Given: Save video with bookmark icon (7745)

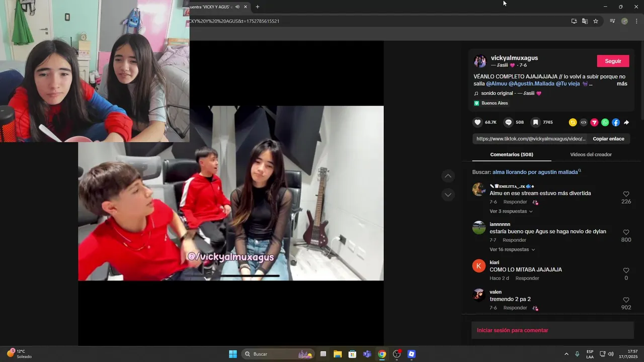Looking at the screenshot, I should click(536, 122).
